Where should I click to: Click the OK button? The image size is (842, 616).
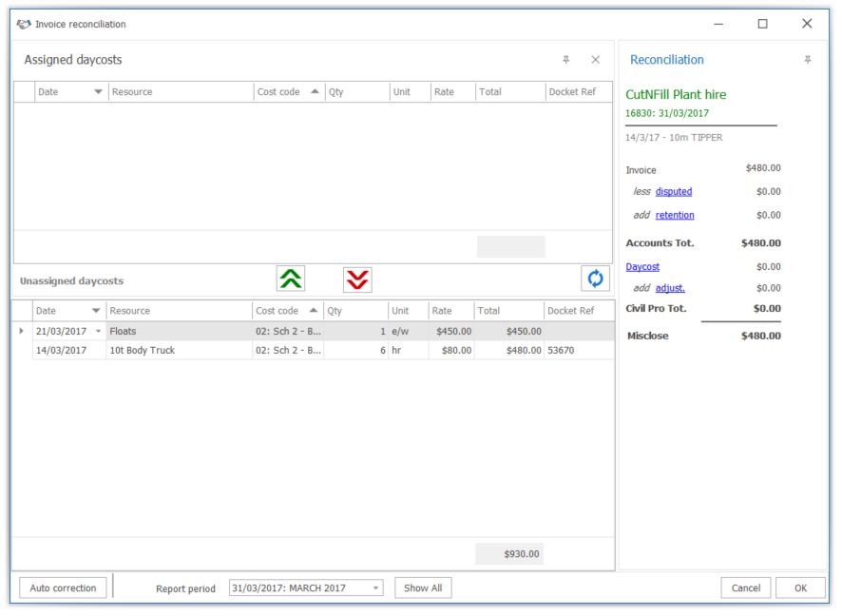point(800,588)
